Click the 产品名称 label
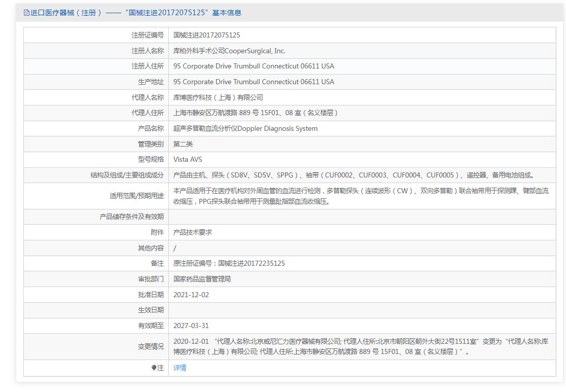 point(151,128)
